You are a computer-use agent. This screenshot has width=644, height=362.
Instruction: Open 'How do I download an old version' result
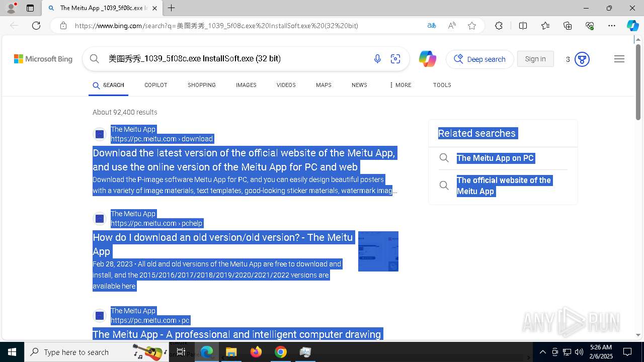(x=223, y=244)
